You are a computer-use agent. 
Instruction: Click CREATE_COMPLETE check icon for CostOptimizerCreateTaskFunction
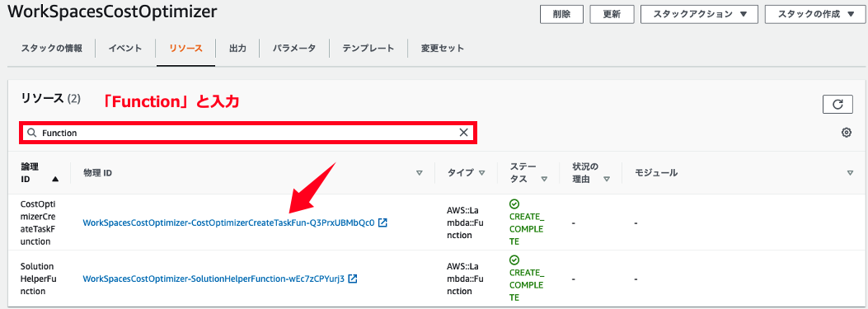point(514,204)
